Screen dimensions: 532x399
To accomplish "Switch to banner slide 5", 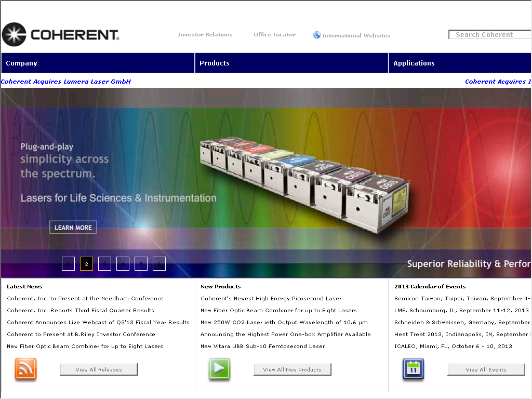I will pyautogui.click(x=141, y=264).
